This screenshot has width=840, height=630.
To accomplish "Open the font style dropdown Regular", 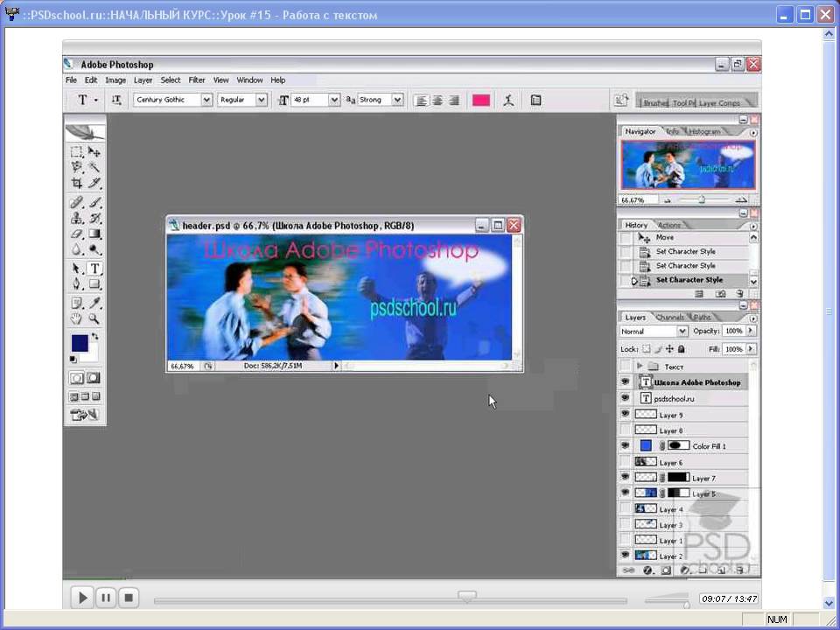I will (x=261, y=100).
